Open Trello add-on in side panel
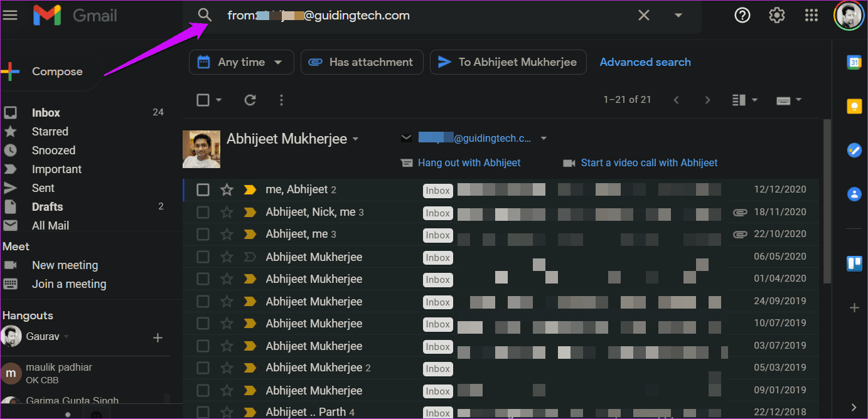Image resolution: width=868 pixels, height=419 pixels. 854,263
